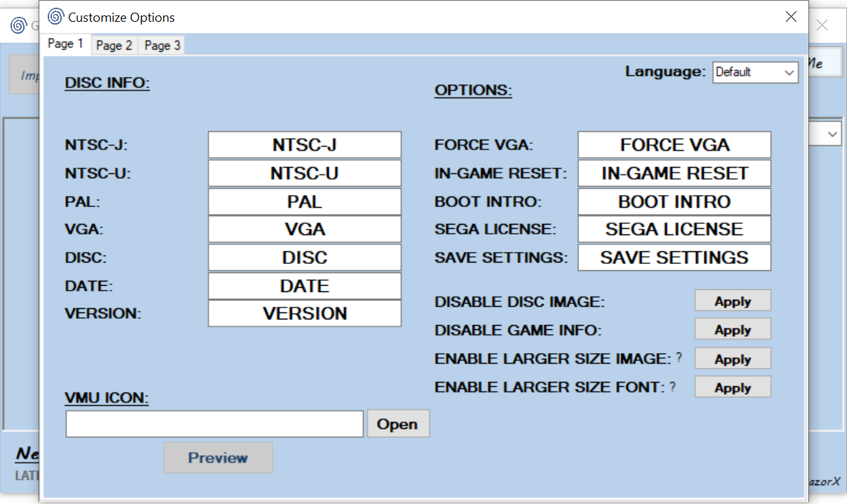Click the Customize Options window swirl icon
Screen dimensions: 847x504
[x=55, y=17]
